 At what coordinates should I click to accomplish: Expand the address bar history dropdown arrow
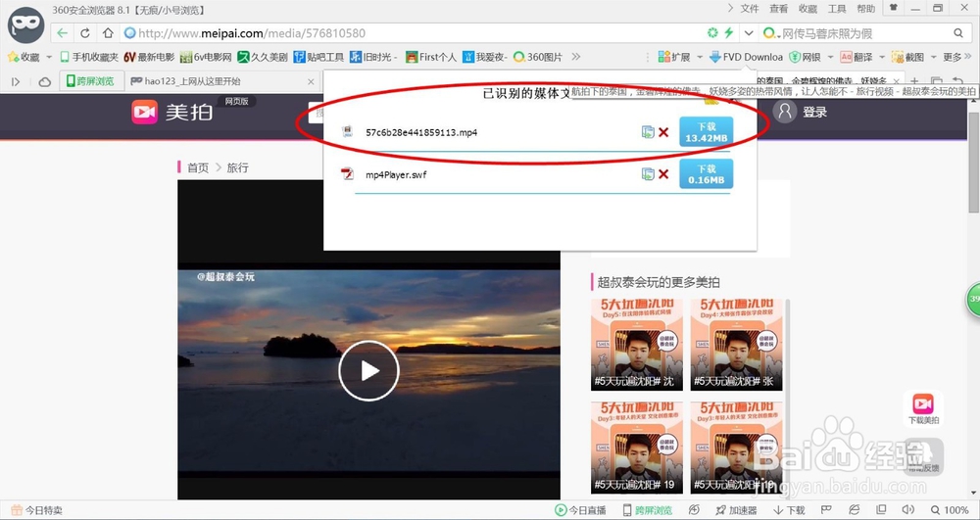tap(748, 33)
